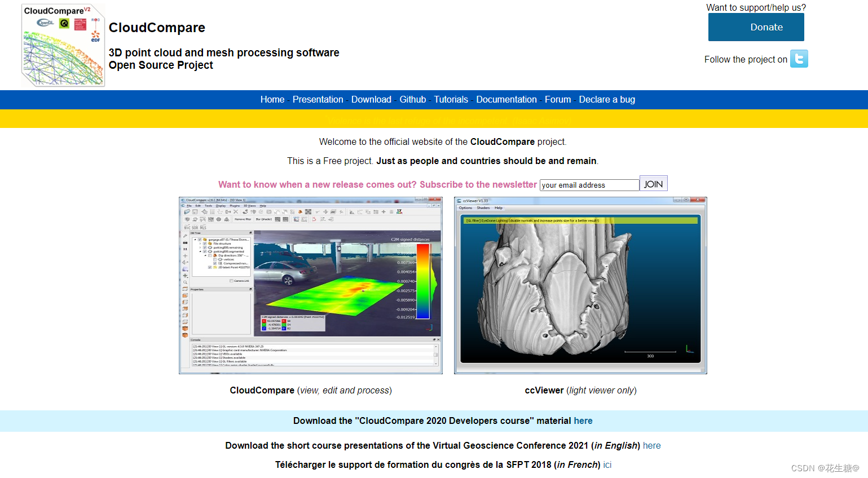Focus the email address input field
Image resolution: width=868 pixels, height=478 pixels.
point(589,185)
